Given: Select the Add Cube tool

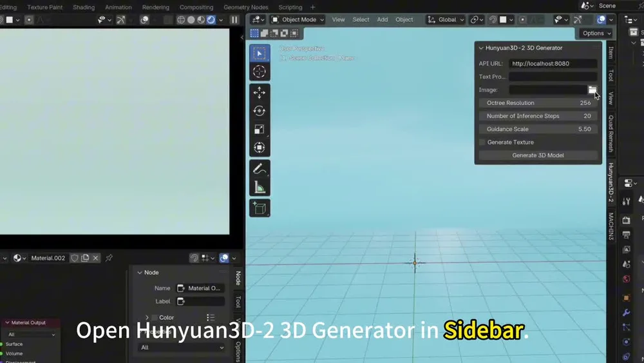Looking at the screenshot, I should pyautogui.click(x=259, y=208).
